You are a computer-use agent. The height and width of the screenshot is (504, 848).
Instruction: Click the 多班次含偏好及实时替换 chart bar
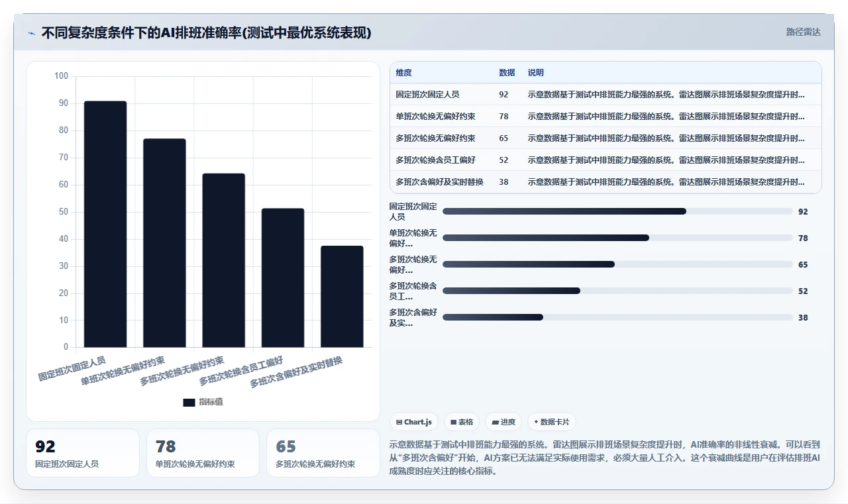pyautogui.click(x=342, y=297)
